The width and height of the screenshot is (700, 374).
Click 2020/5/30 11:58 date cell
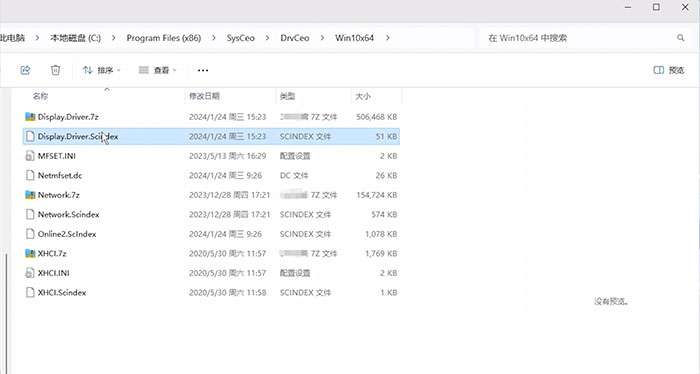point(227,292)
